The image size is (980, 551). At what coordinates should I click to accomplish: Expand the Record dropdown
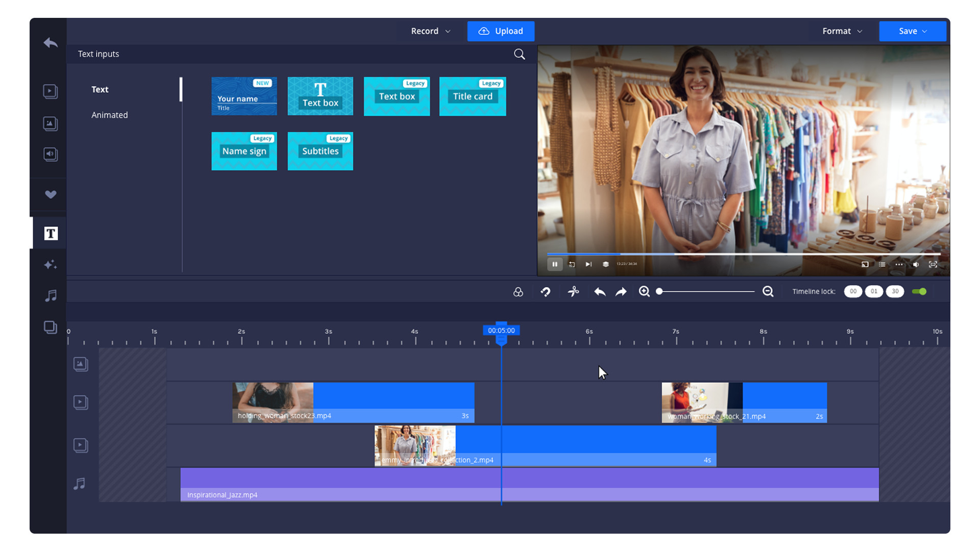click(x=430, y=31)
